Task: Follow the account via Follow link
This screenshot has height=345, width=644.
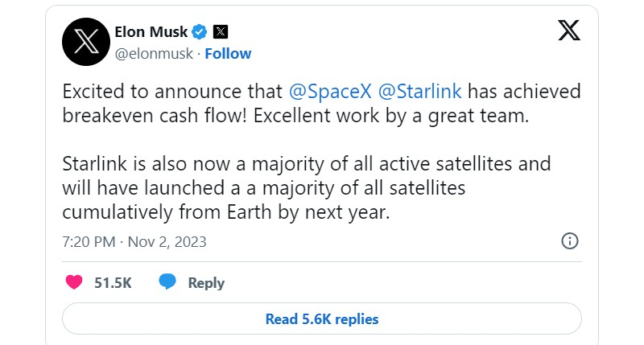Action: pos(228,54)
